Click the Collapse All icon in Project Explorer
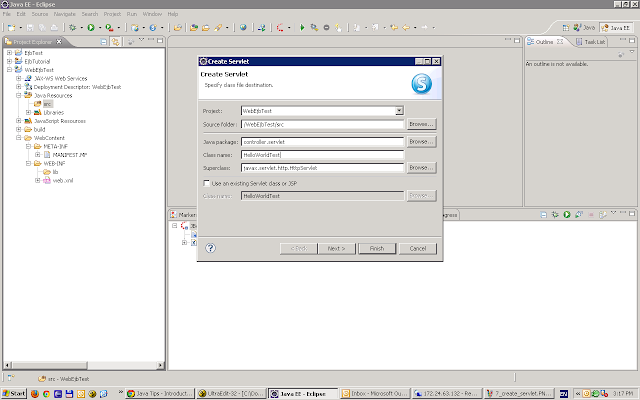 pos(103,42)
